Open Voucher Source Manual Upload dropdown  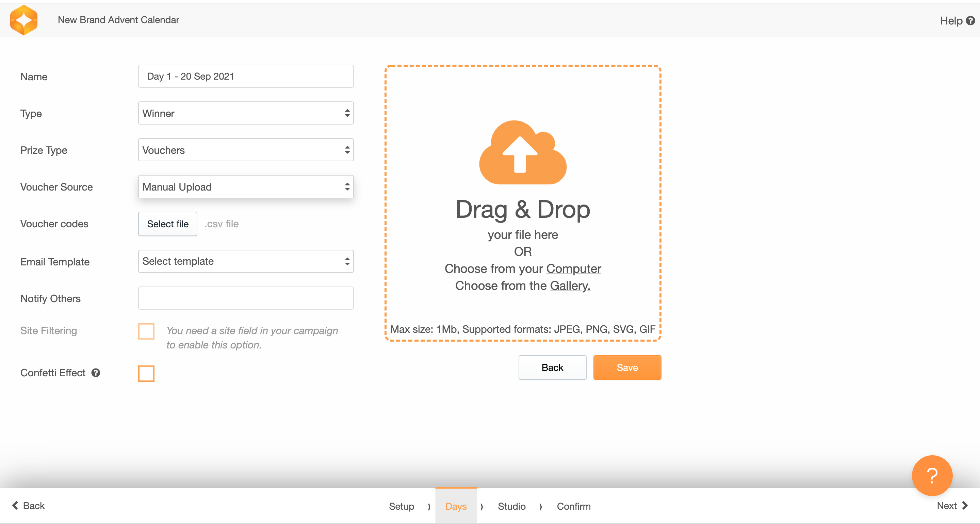(245, 187)
